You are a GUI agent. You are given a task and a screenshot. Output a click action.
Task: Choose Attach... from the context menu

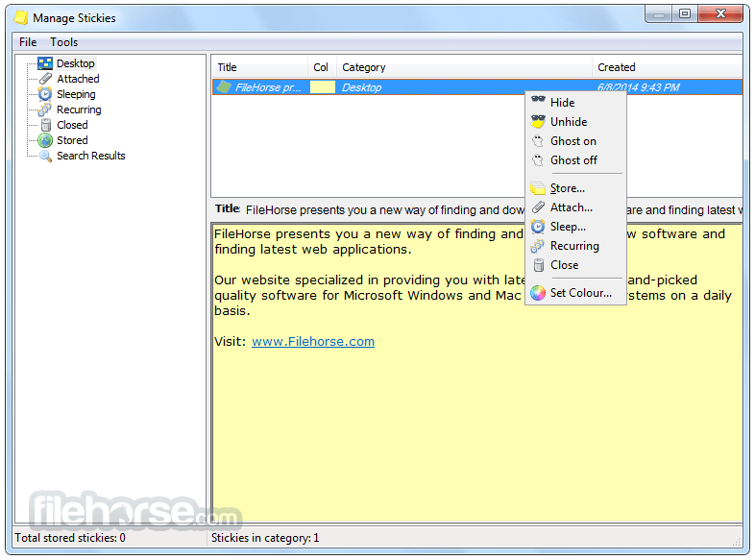[x=572, y=207]
